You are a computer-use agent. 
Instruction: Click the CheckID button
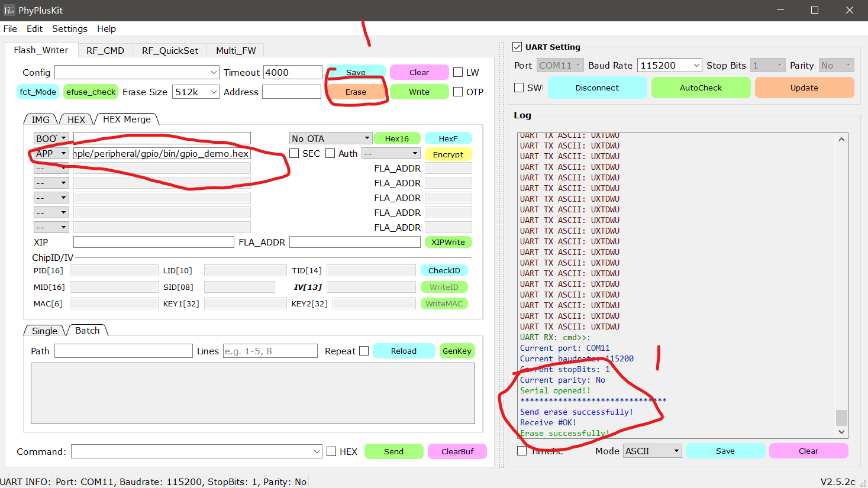(444, 270)
